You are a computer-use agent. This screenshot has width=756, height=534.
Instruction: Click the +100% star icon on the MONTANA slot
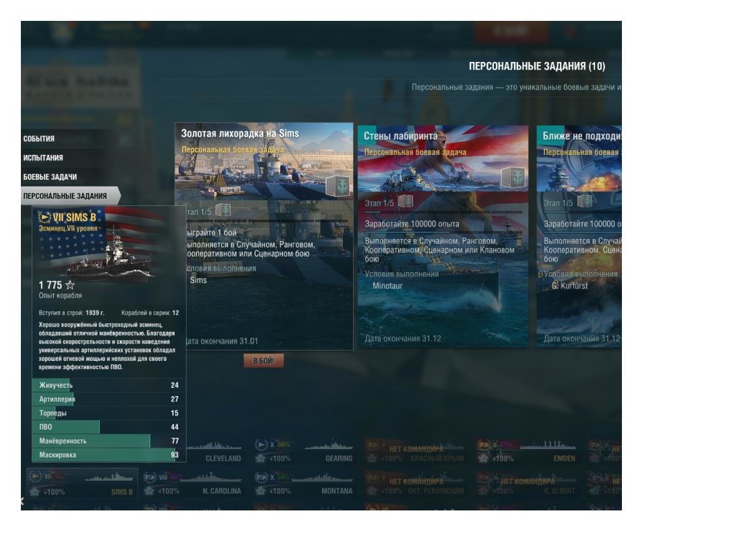[261, 491]
